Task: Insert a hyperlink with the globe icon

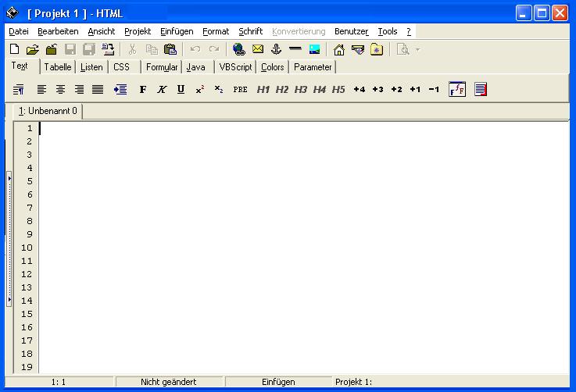Action: [x=239, y=49]
